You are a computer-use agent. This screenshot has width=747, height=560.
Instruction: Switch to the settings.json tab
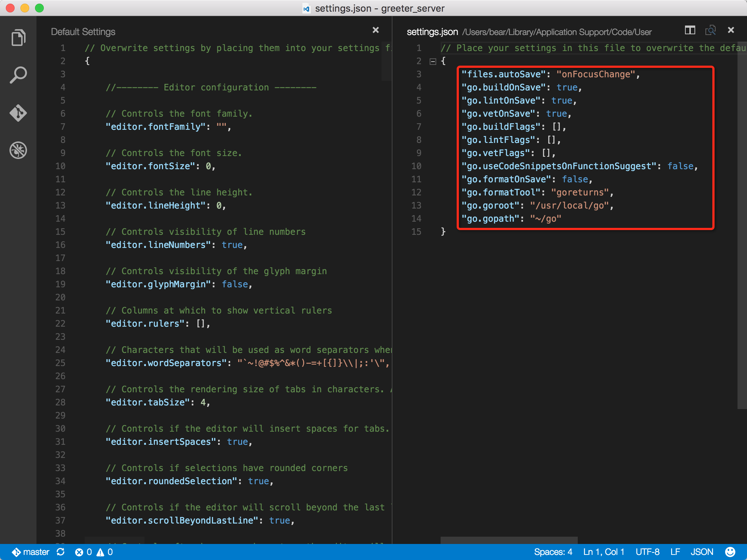[x=432, y=32]
